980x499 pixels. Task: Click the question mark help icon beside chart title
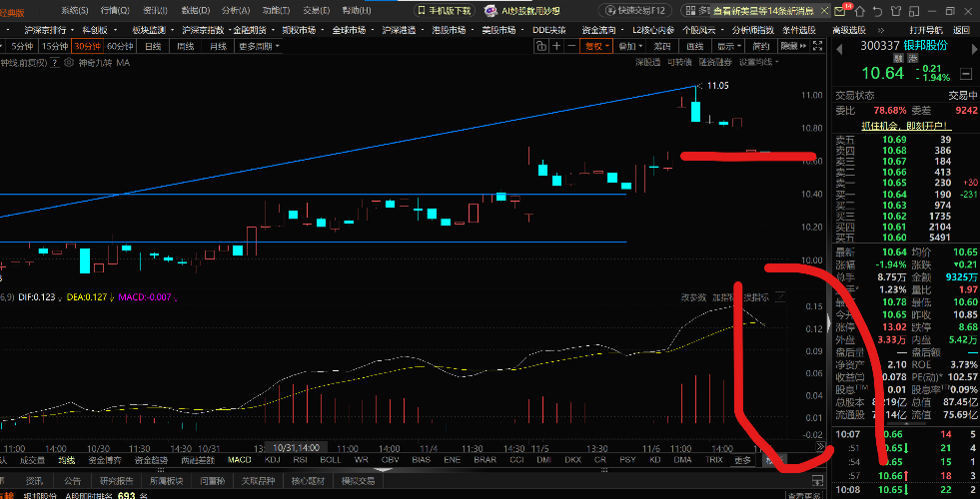(54, 62)
